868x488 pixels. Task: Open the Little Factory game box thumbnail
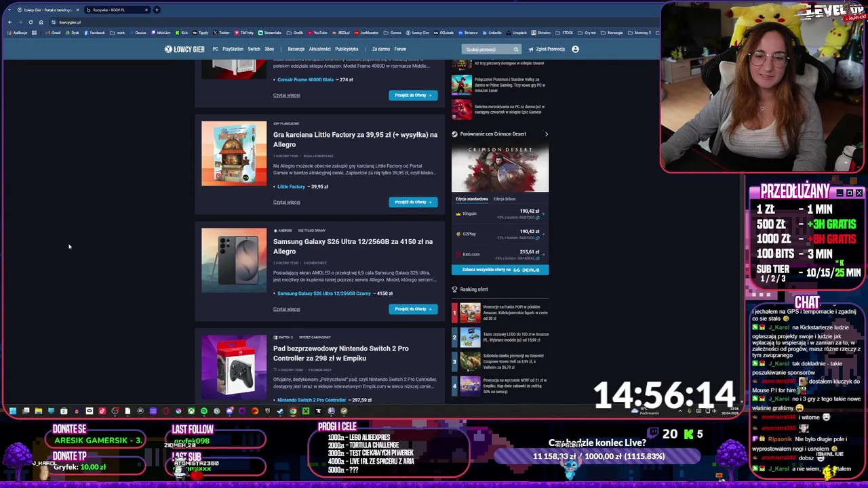(x=234, y=154)
